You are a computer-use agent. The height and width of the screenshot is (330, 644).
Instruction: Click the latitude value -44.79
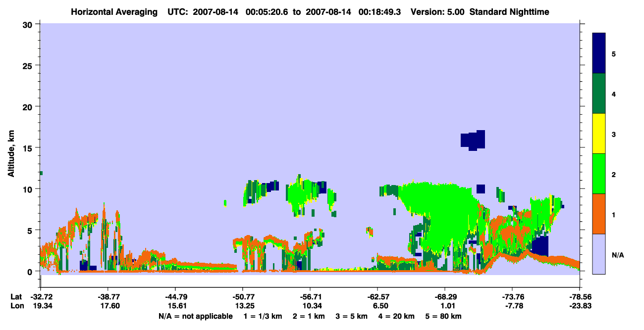click(175, 297)
